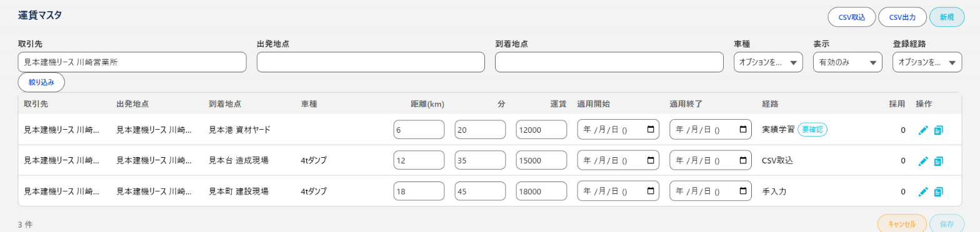The width and height of the screenshot is (980, 232).
Task: Click the 運賃 column header
Action: point(558,104)
